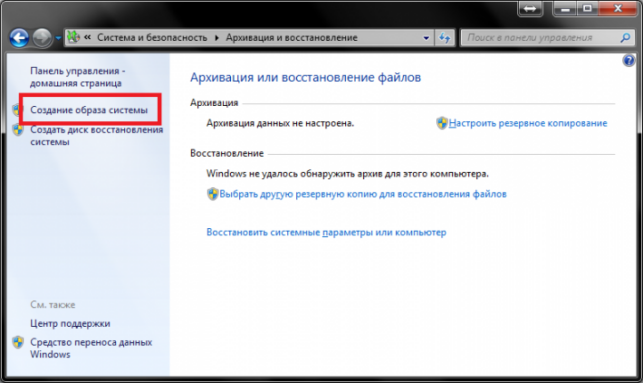Minimize the window

[565, 8]
